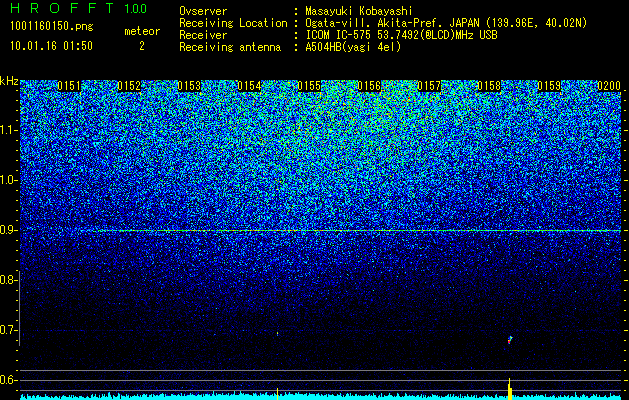Click the 0.8 frequency axis label

tap(8, 280)
